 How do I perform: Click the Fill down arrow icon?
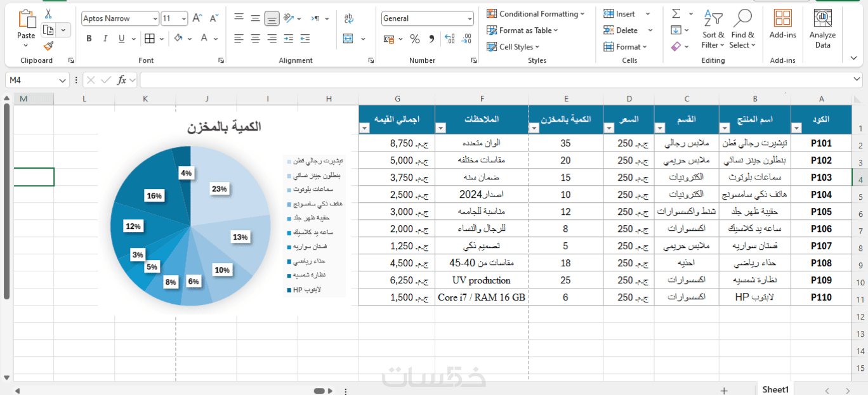(x=676, y=30)
